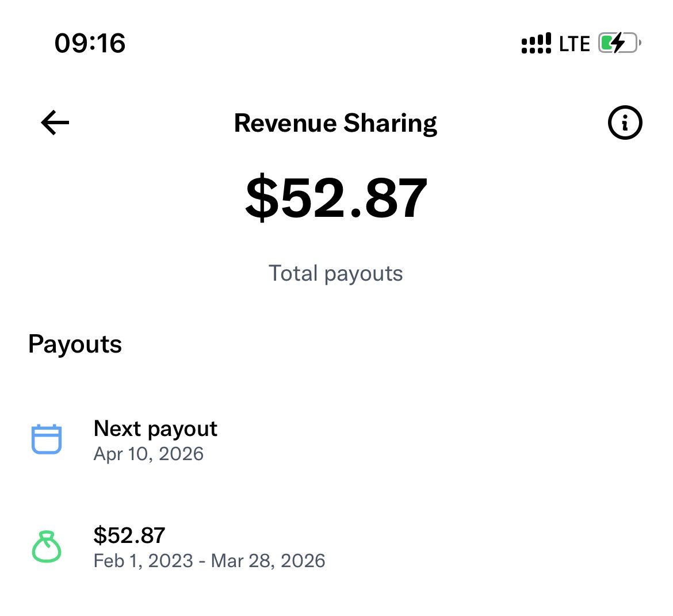Image resolution: width=673 pixels, height=616 pixels.
Task: Open the Next payout row
Action: [336, 440]
